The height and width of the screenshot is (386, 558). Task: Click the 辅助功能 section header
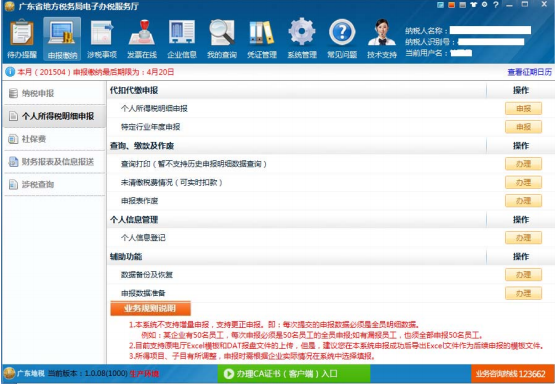coord(126,257)
